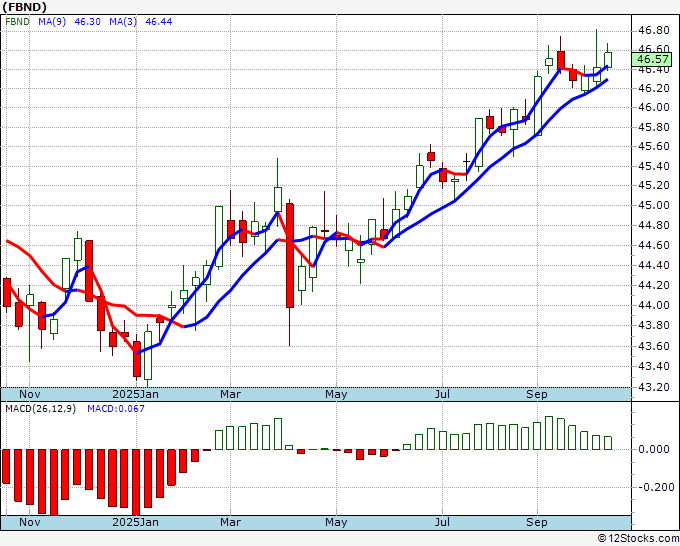Click the large red April candlestick body

pos(290,255)
